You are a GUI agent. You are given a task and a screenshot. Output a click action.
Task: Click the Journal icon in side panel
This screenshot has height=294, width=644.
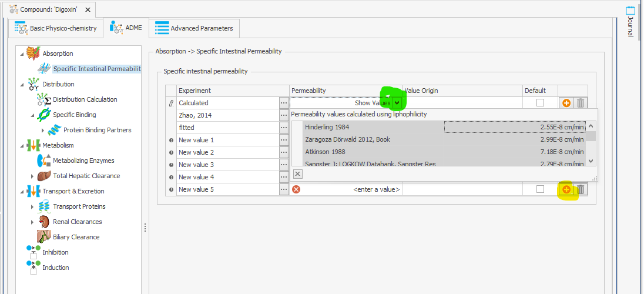(x=630, y=10)
